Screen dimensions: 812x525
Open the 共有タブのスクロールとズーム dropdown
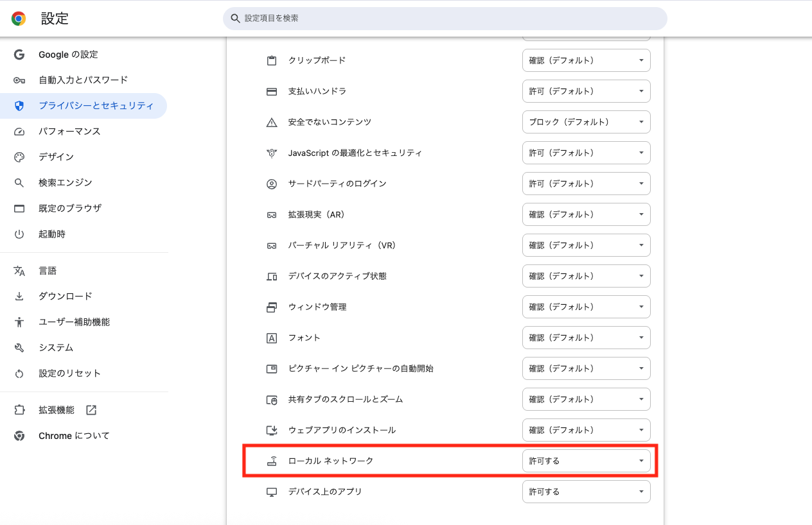(587, 399)
